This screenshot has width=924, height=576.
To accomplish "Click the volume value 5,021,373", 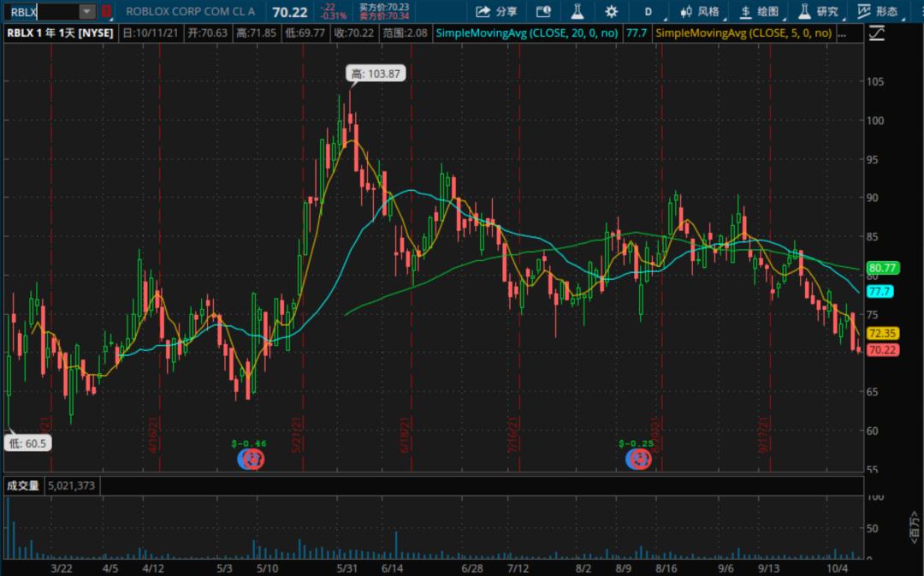I will click(71, 486).
